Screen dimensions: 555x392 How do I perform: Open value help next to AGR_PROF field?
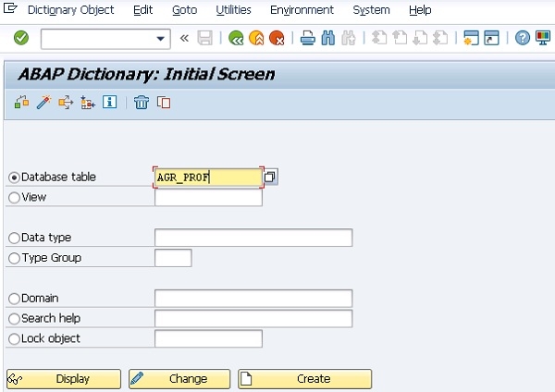[x=270, y=177]
